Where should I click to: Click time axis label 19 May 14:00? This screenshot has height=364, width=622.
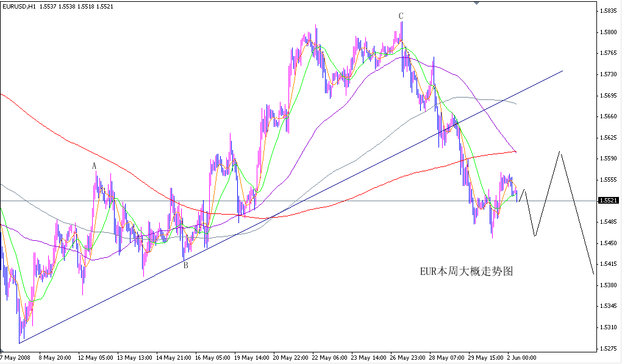click(252, 358)
